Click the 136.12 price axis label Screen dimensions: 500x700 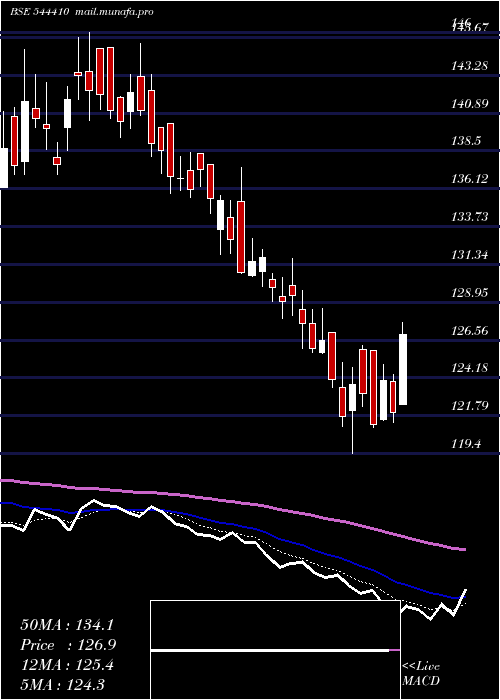pos(469,179)
